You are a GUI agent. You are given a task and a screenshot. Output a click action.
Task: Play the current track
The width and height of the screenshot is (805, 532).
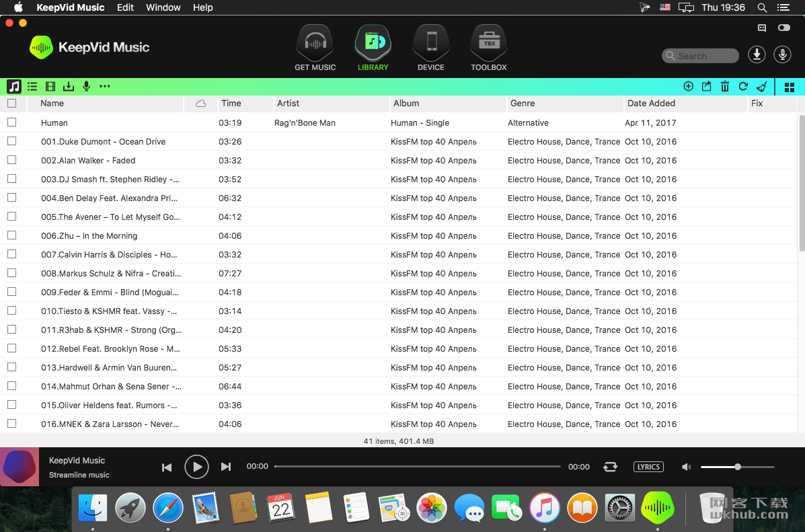point(196,467)
